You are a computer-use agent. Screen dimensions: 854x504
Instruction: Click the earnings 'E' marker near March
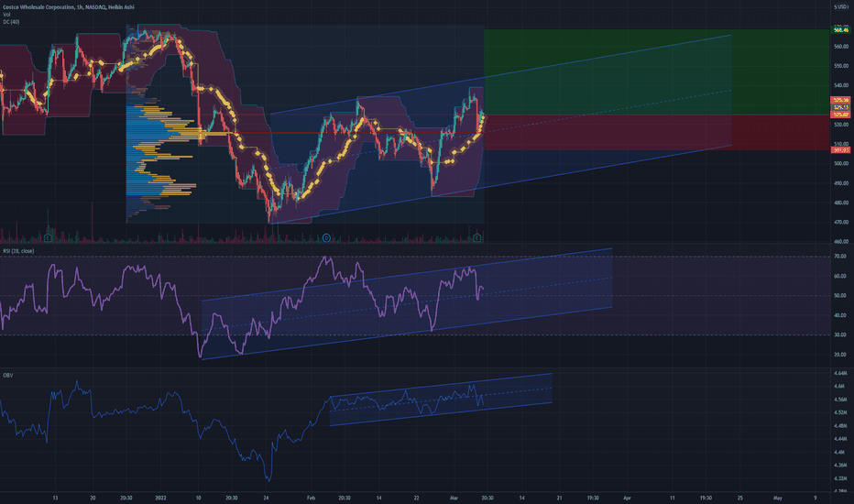point(477,238)
